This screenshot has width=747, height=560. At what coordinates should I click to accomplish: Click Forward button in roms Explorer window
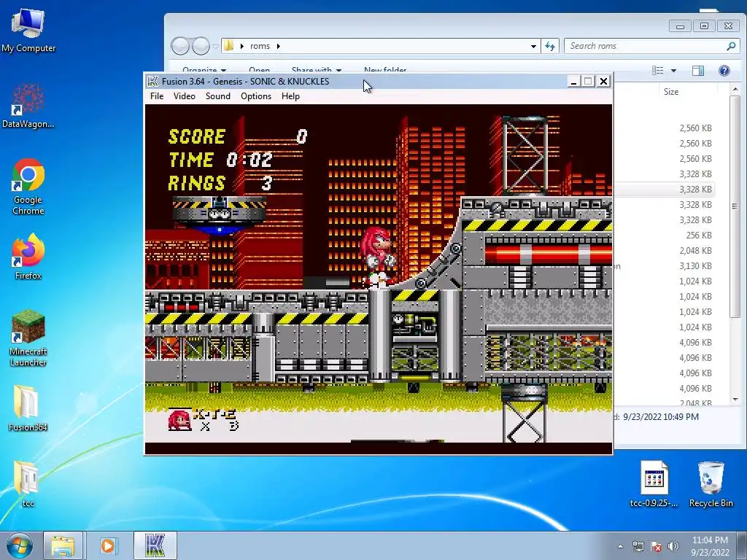pyautogui.click(x=201, y=46)
